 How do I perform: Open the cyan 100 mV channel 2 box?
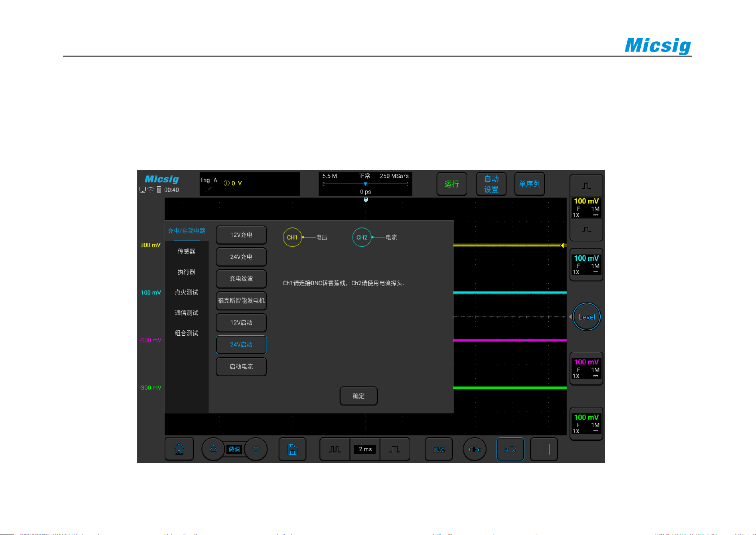point(586,265)
